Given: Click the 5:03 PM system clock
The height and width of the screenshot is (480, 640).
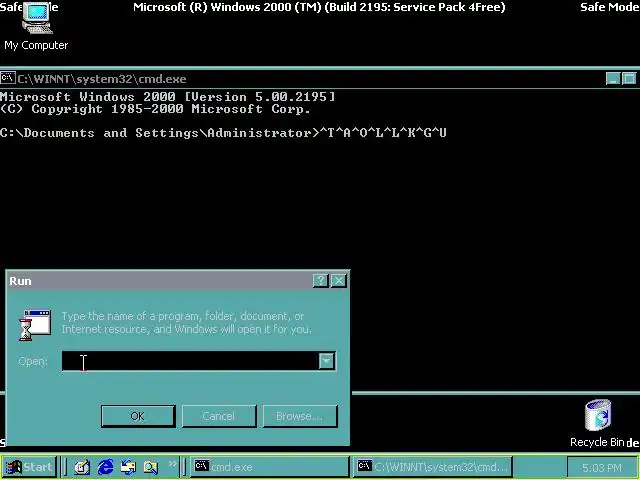Looking at the screenshot, I should [x=602, y=468].
